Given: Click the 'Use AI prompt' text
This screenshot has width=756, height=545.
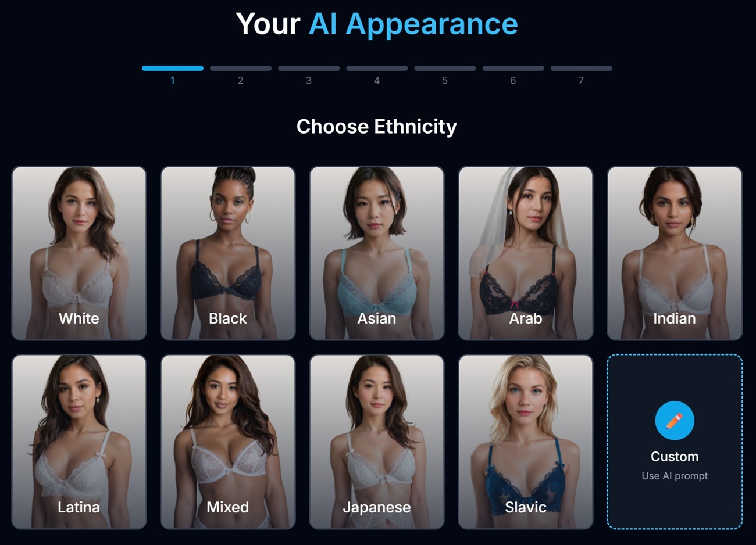Looking at the screenshot, I should point(675,476).
